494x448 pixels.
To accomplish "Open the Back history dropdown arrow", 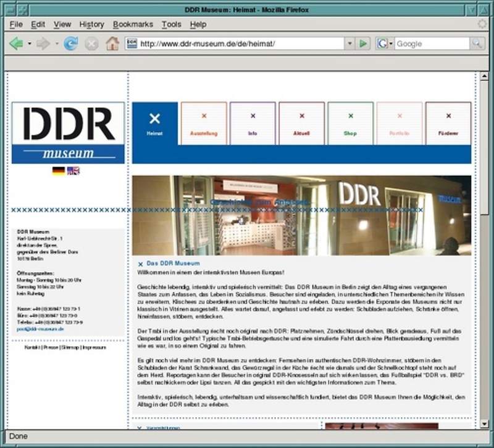I will pyautogui.click(x=29, y=43).
